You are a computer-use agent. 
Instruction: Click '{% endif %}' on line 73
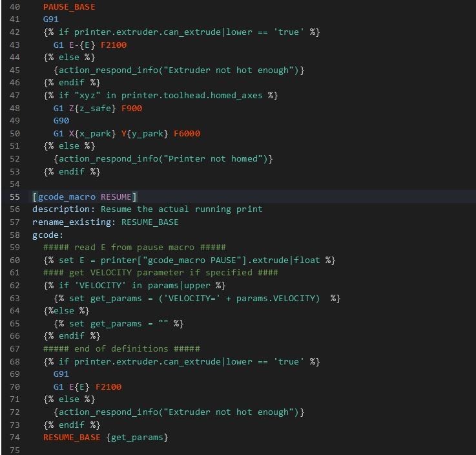(x=72, y=425)
